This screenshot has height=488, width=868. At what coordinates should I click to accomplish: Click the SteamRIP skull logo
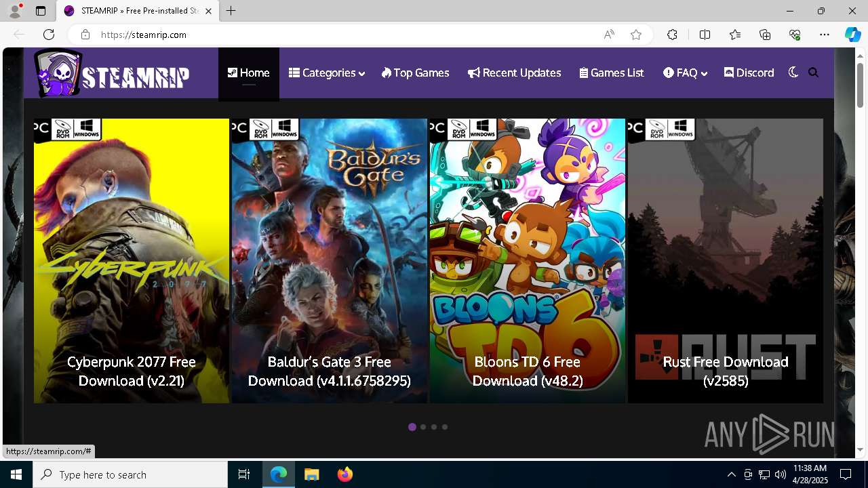[58, 73]
